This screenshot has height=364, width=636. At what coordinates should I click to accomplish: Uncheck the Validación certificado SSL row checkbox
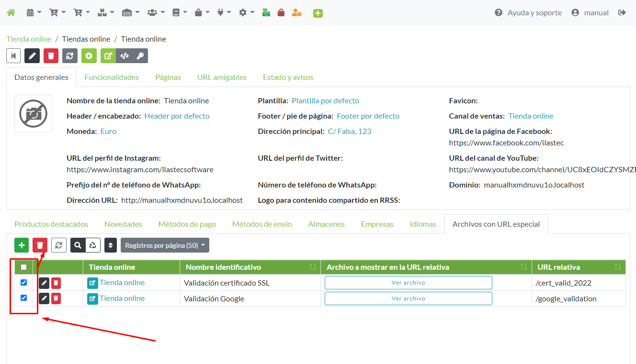[x=23, y=283]
